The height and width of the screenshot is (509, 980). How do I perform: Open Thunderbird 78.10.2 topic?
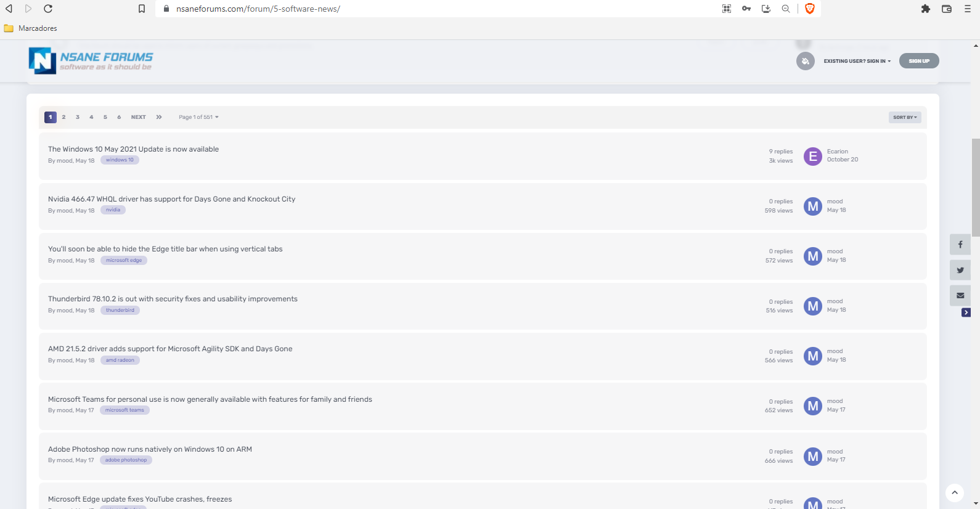pyautogui.click(x=173, y=299)
